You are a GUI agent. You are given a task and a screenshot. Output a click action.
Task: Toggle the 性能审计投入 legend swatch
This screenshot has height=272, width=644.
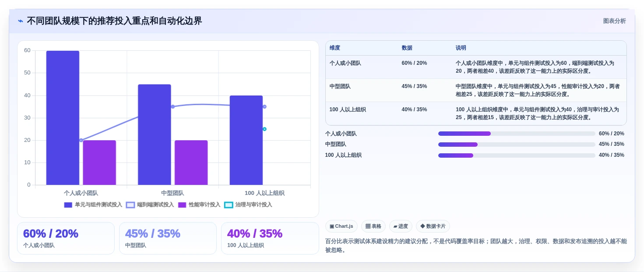tap(182, 205)
